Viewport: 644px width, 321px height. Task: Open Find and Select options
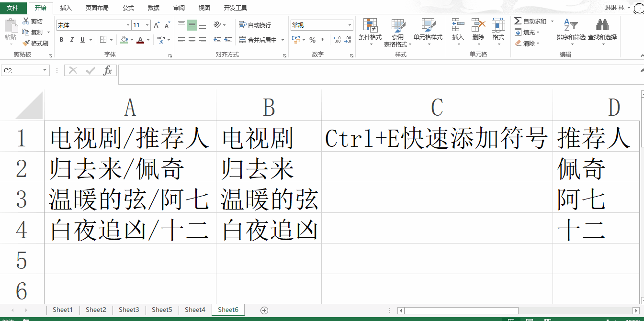point(603,32)
